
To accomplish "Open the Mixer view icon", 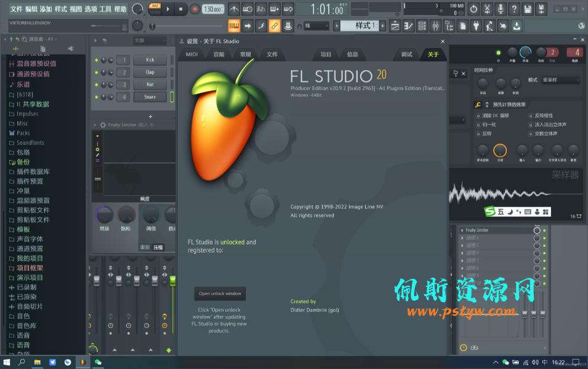I will pyautogui.click(x=435, y=26).
